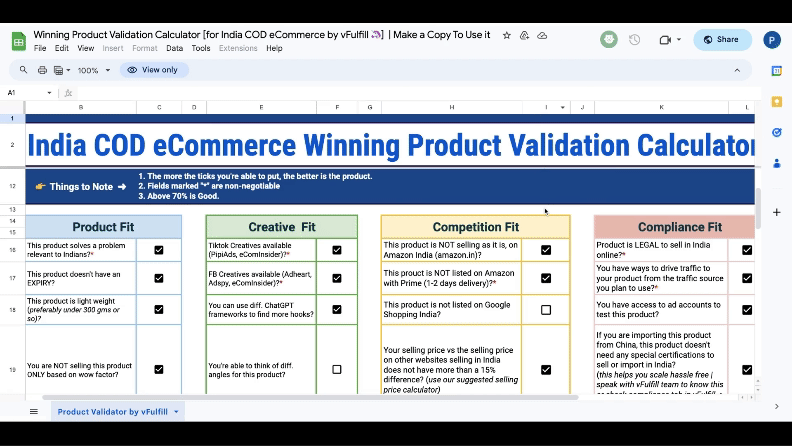This screenshot has width=792, height=446.
Task: Collapse the toolbar with up chevron
Action: click(737, 70)
